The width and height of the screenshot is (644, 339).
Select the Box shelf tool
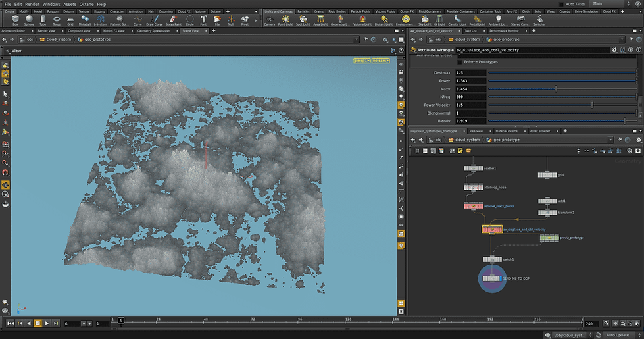pyautogui.click(x=15, y=20)
